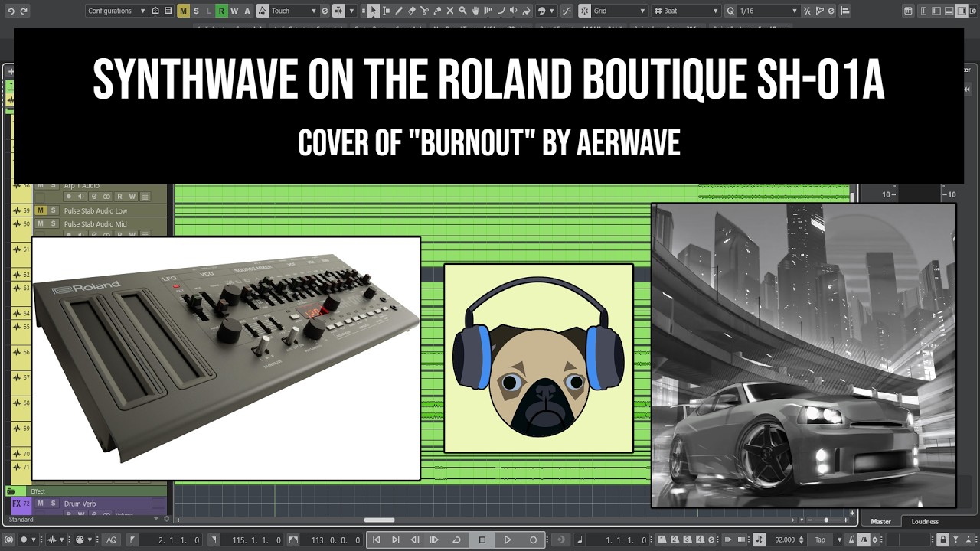Toggle global Read automation (green R)
This screenshot has width=980, height=551.
point(221,11)
